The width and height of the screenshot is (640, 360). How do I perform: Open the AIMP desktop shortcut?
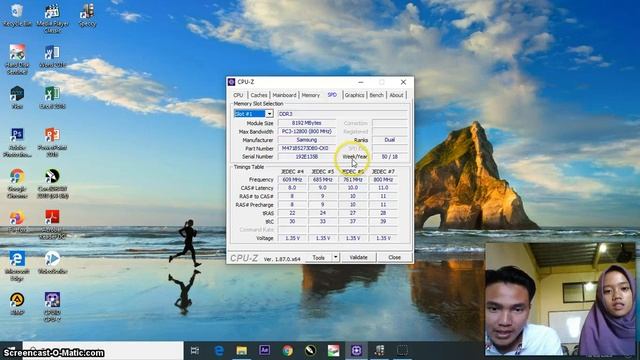pos(17,304)
